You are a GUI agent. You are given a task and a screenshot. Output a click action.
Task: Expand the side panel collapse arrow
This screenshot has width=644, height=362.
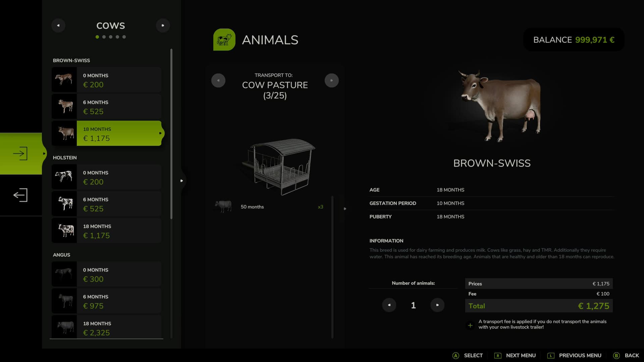pyautogui.click(x=181, y=181)
